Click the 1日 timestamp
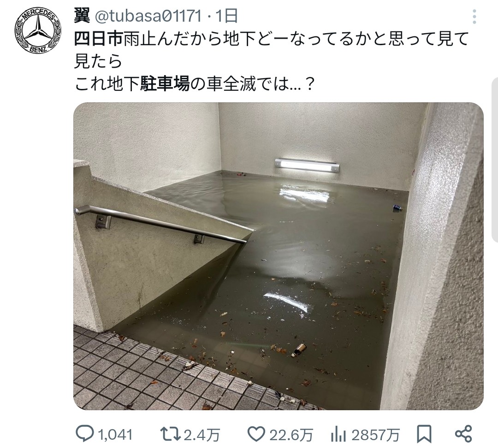 coord(226,16)
